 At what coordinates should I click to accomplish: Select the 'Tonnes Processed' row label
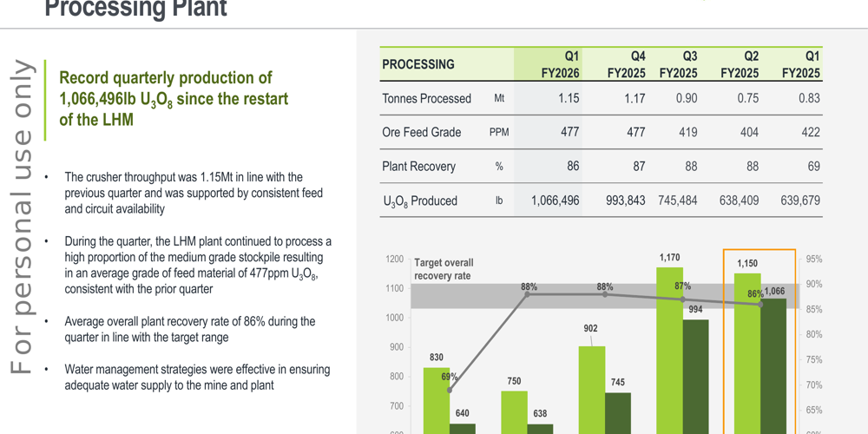(426, 99)
